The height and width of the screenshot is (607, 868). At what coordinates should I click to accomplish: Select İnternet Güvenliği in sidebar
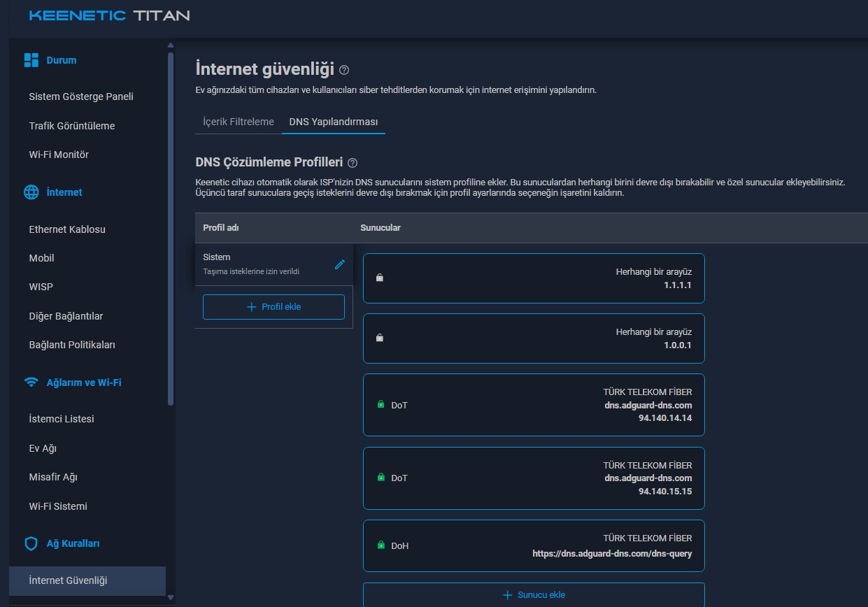[87, 580]
